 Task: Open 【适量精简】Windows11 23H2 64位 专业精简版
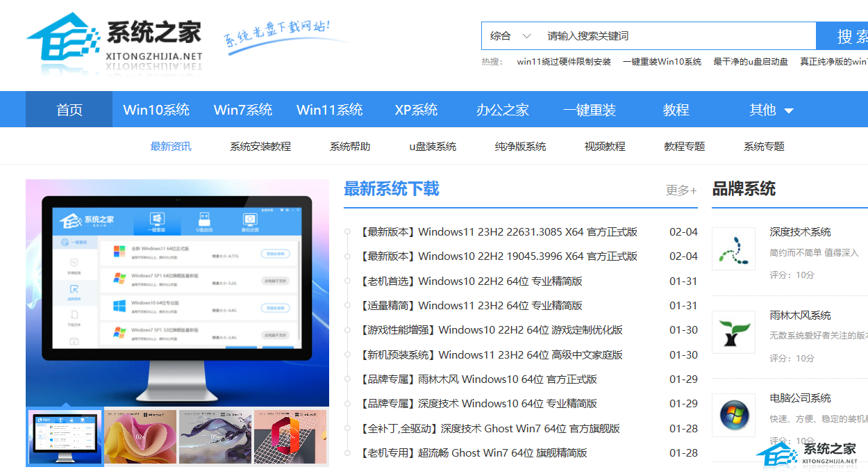click(x=471, y=306)
